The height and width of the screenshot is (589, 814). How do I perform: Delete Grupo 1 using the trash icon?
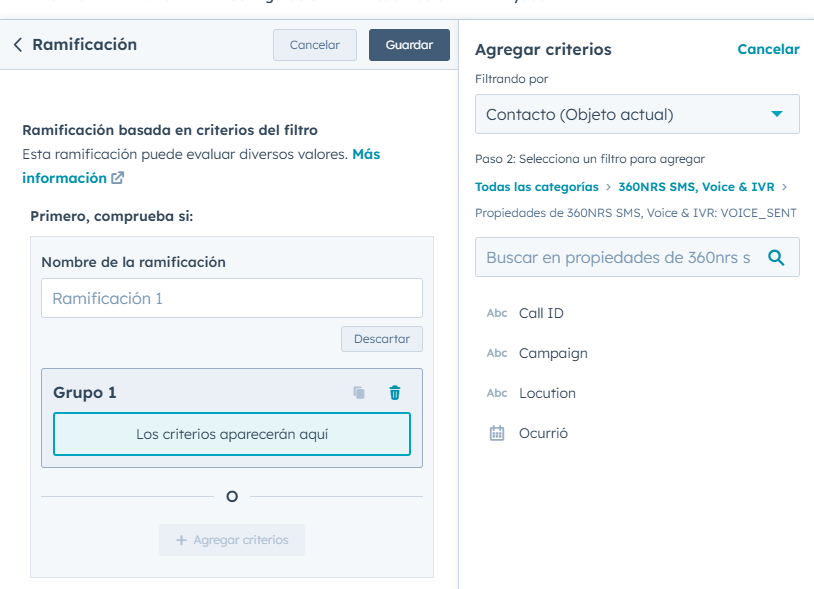coord(395,393)
